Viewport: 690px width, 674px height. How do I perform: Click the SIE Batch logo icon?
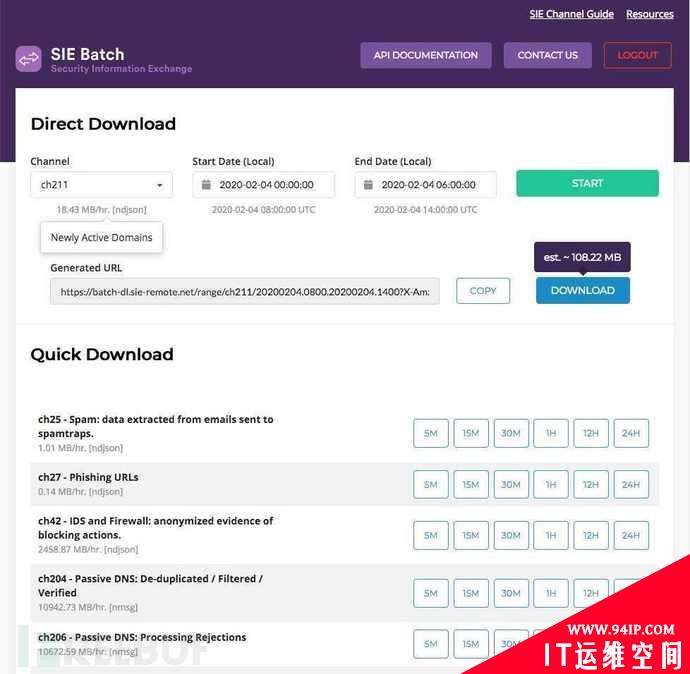click(x=29, y=59)
